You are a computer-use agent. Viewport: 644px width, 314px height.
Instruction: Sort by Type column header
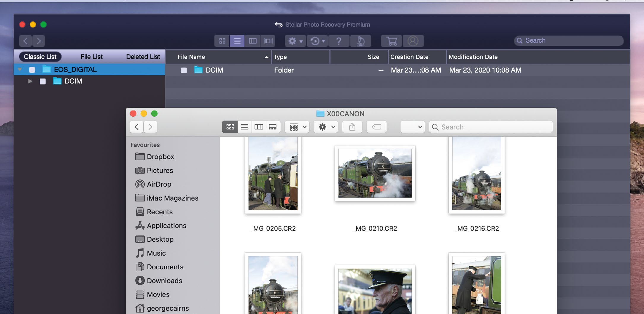click(301, 57)
